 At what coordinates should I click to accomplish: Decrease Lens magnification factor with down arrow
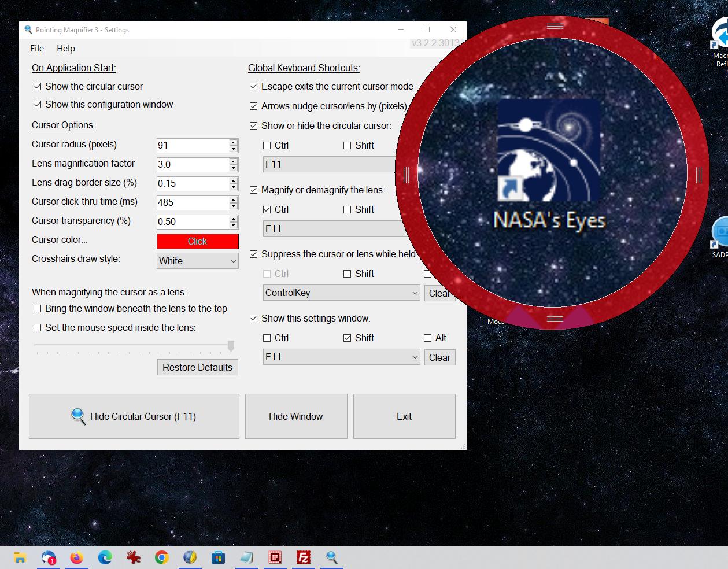[234, 168]
